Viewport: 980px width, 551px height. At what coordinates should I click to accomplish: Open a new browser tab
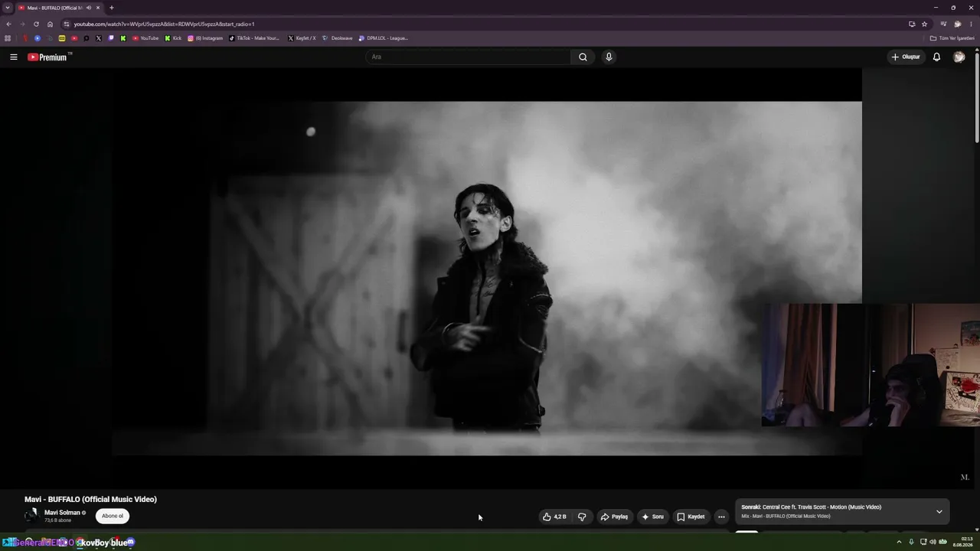(112, 8)
